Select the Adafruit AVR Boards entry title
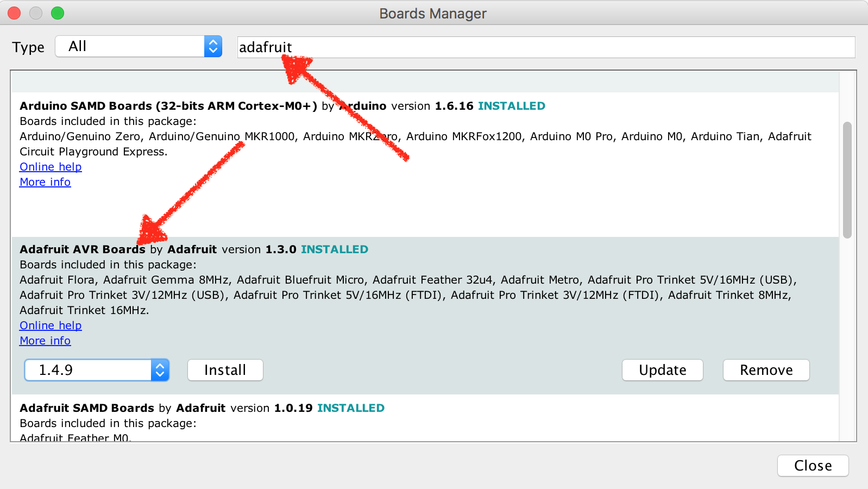 pos(83,249)
